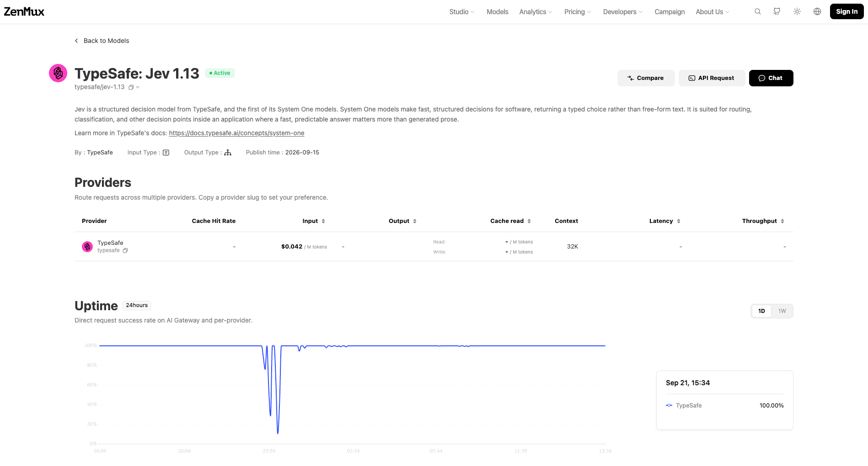The width and height of the screenshot is (868, 466).
Task: Open the Campaign page
Action: pos(670,12)
